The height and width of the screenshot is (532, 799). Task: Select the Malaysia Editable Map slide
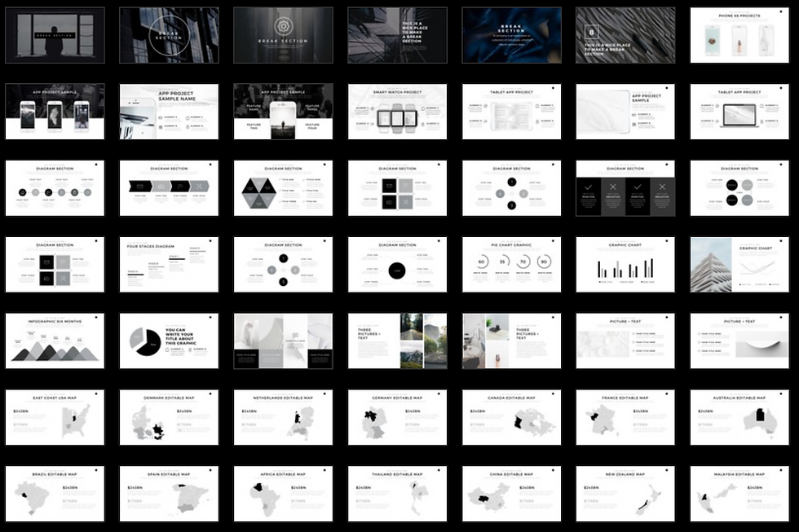point(739,494)
